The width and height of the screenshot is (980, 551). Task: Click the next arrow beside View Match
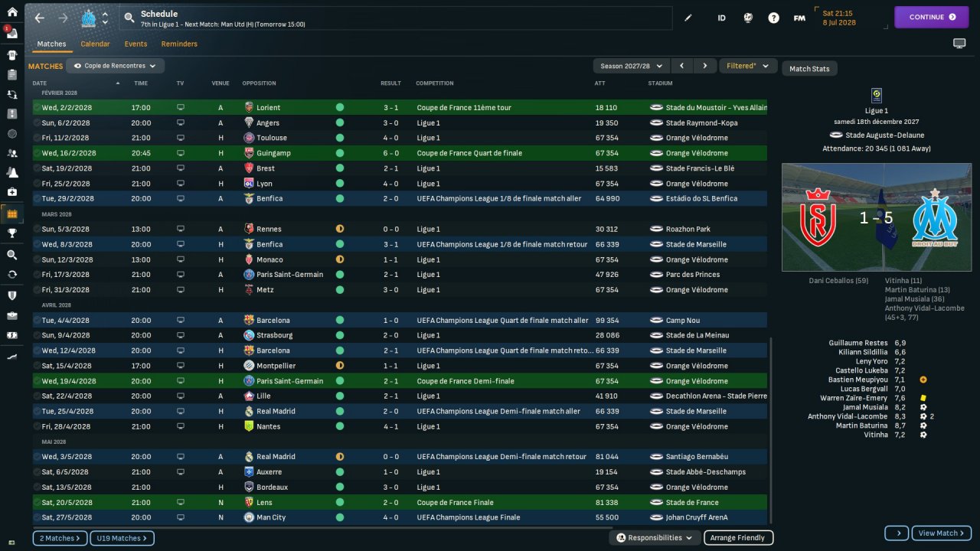(x=897, y=533)
